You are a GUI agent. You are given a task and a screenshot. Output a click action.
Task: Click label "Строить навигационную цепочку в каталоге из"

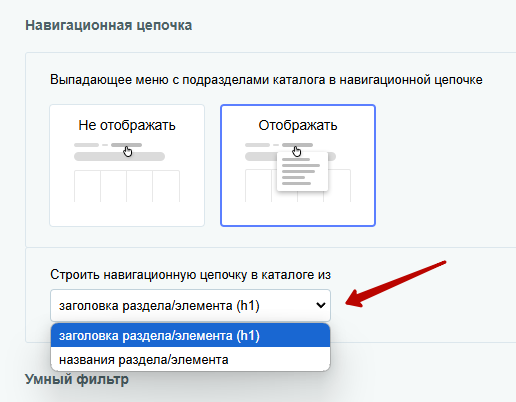190,275
